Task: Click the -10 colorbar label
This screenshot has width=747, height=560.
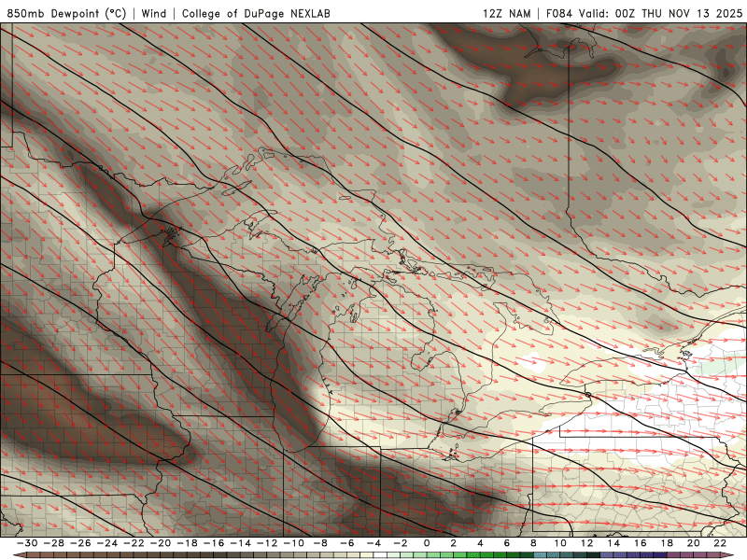Action: coord(294,543)
